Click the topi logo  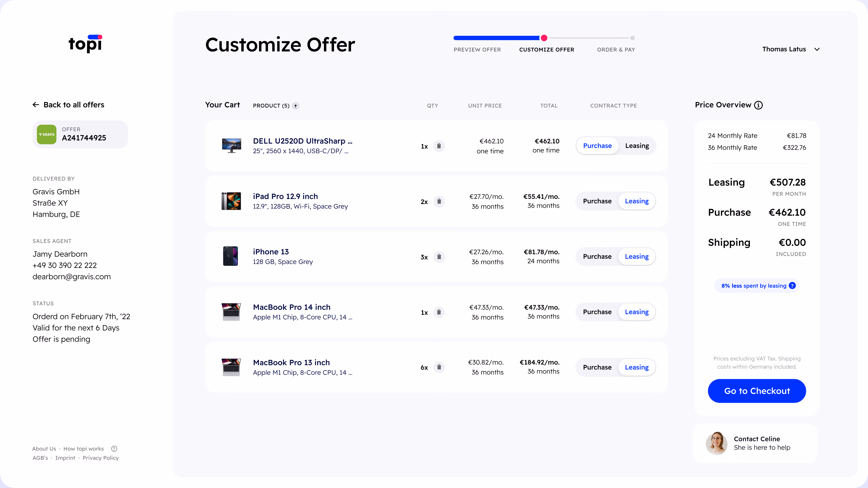tap(85, 44)
